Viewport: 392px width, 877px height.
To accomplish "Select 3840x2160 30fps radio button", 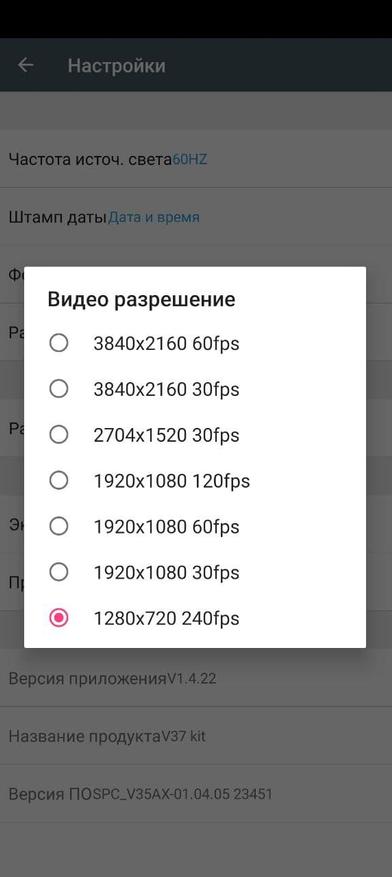I will pos(59,389).
